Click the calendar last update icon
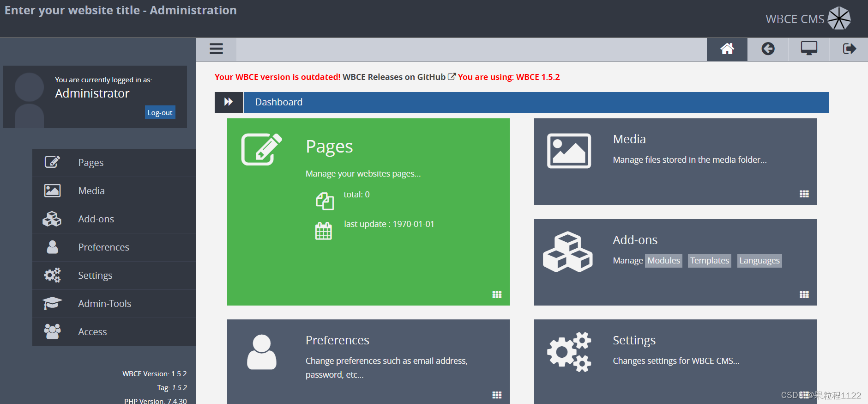Screen dimensions: 868x404 click(324, 231)
